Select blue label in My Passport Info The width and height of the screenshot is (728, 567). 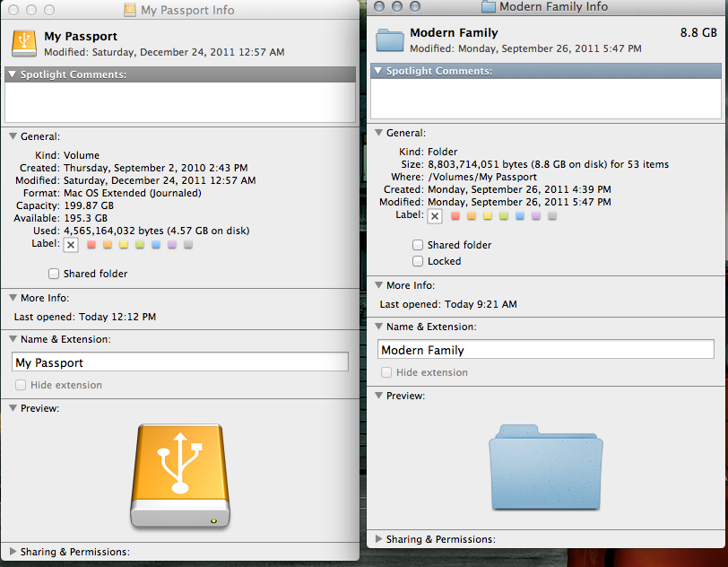pyautogui.click(x=156, y=244)
